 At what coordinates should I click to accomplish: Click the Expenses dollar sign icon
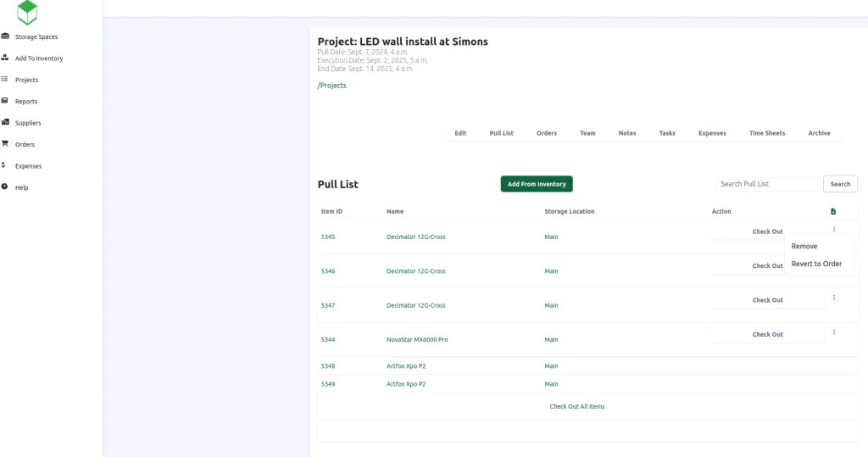(3, 165)
